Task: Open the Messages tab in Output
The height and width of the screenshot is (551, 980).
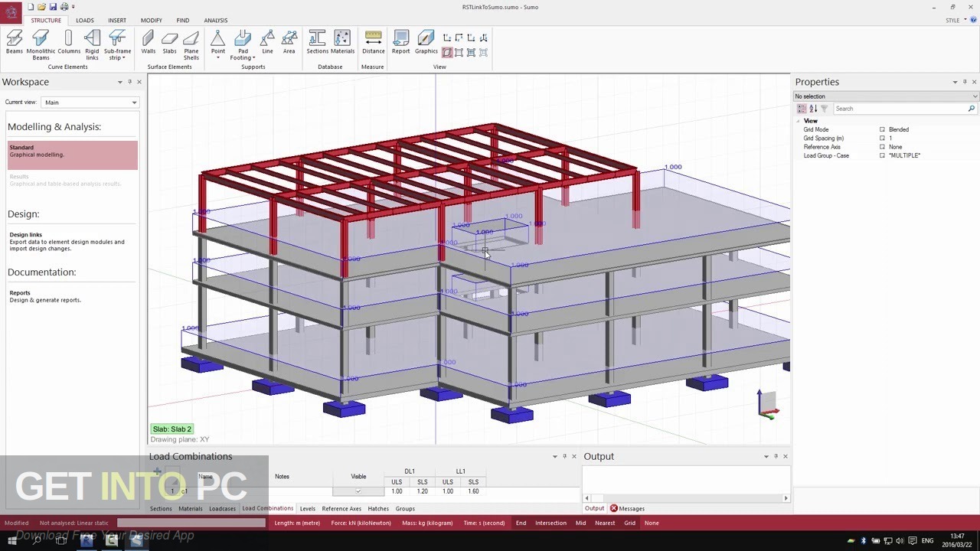Action: pos(627,509)
